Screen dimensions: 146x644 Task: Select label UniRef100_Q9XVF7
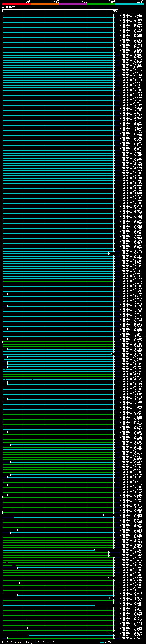(x=131, y=289)
